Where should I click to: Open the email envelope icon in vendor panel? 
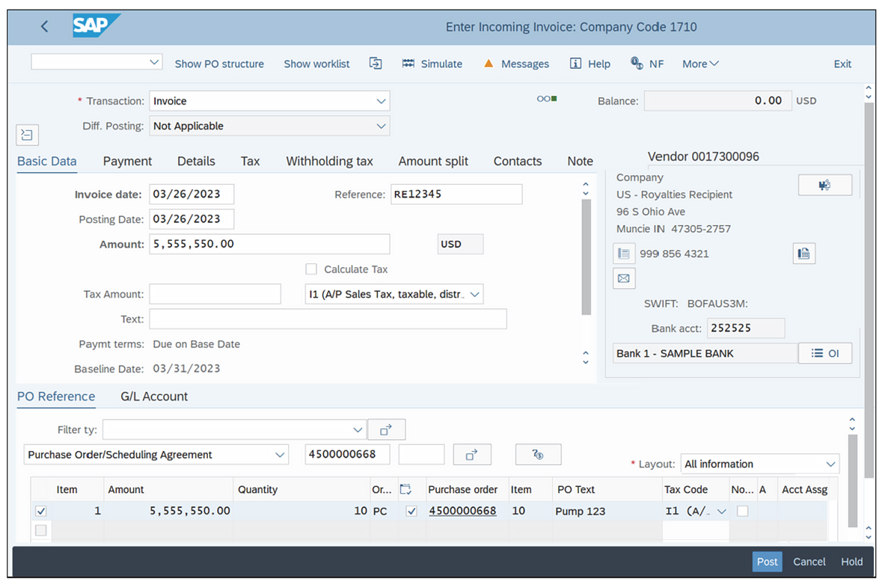click(624, 278)
